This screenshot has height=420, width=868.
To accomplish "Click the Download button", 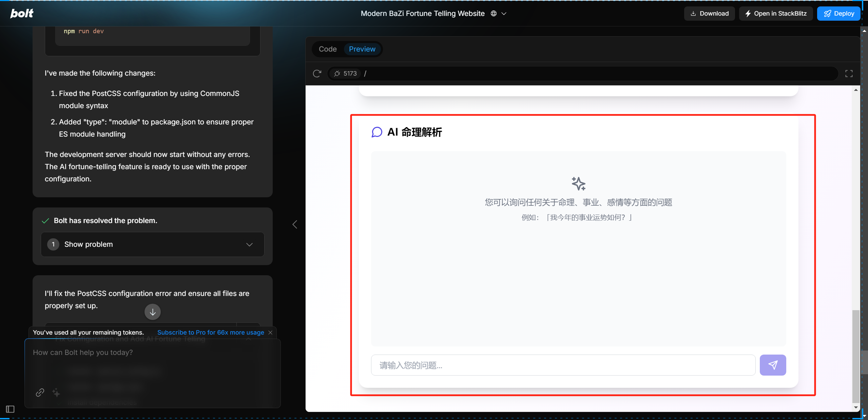I will (x=709, y=13).
